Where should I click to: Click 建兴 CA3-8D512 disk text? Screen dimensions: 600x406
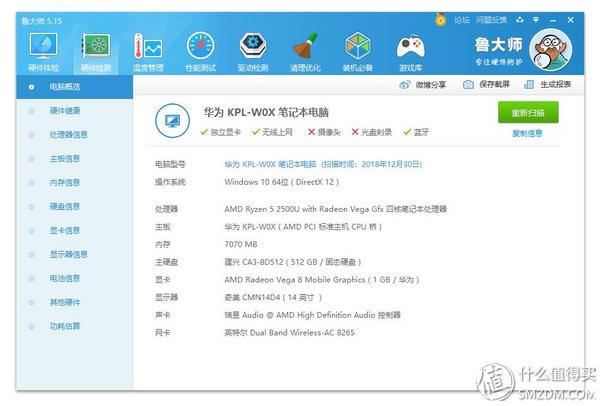coord(293,262)
